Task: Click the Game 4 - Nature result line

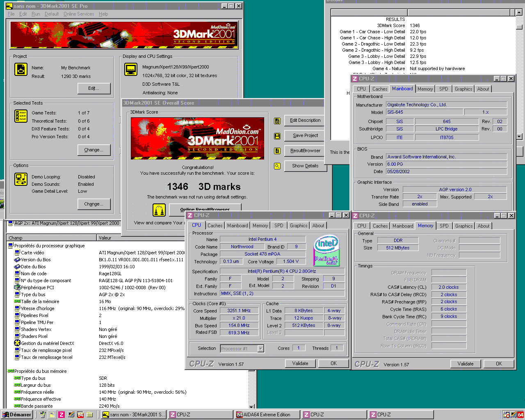Action: click(418, 68)
